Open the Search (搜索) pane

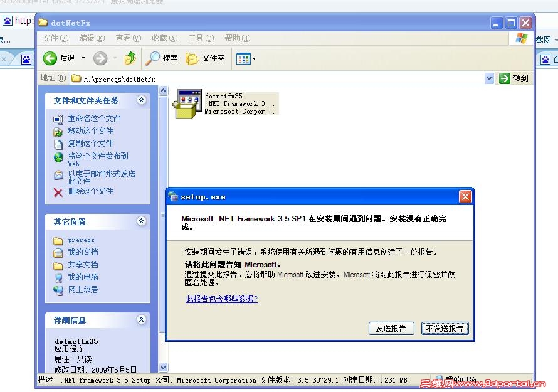[x=162, y=58]
